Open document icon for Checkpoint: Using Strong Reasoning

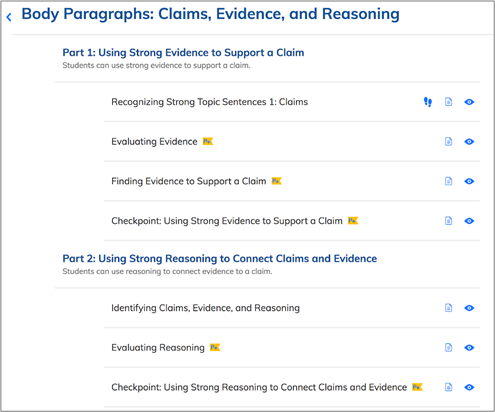pos(448,387)
